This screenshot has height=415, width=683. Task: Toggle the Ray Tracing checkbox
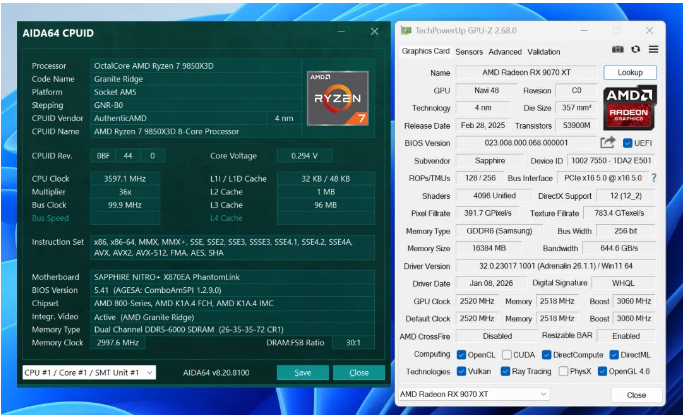507,370
